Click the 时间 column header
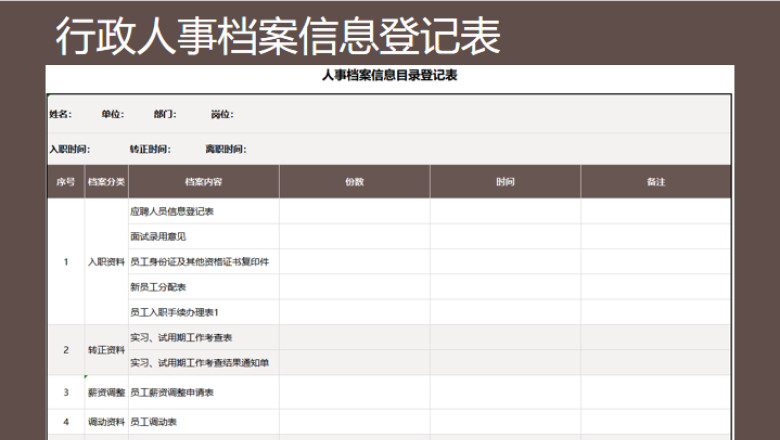This screenshot has height=440, width=780. point(505,182)
